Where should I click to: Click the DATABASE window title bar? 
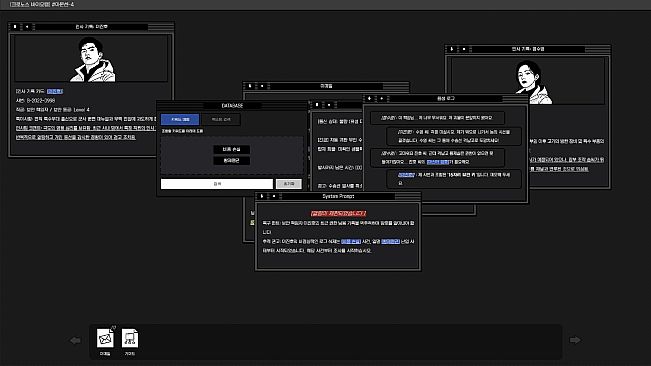(x=232, y=105)
